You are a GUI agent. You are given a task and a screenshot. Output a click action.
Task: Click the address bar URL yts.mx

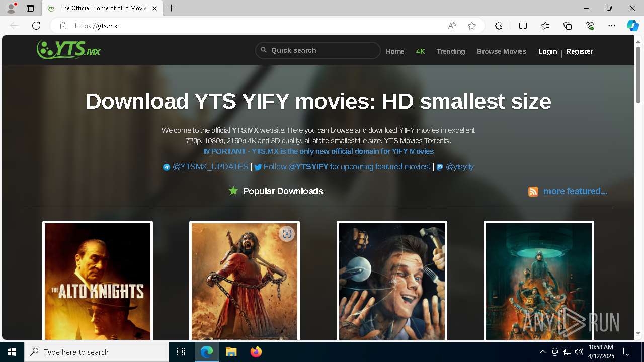click(96, 26)
